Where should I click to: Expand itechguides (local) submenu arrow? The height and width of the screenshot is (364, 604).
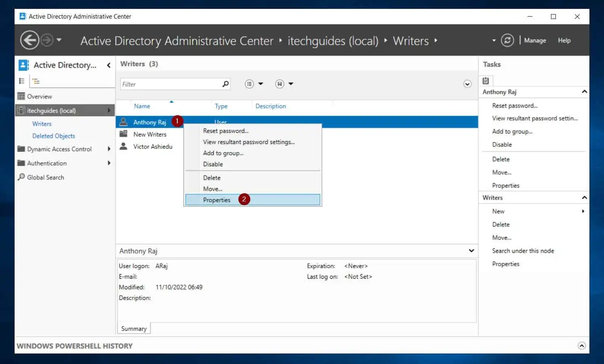click(109, 110)
